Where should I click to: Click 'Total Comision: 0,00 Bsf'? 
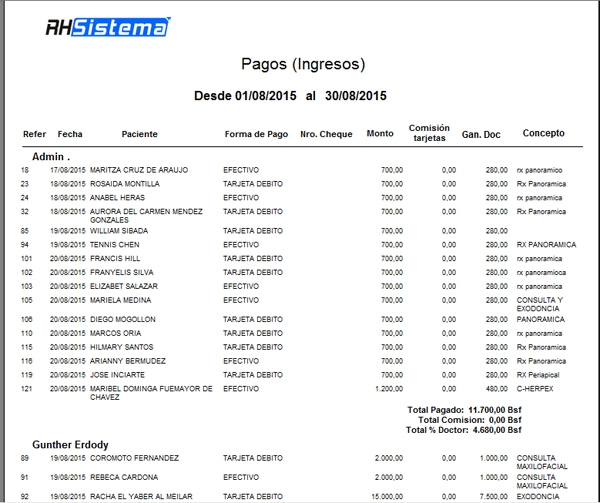tap(470, 420)
